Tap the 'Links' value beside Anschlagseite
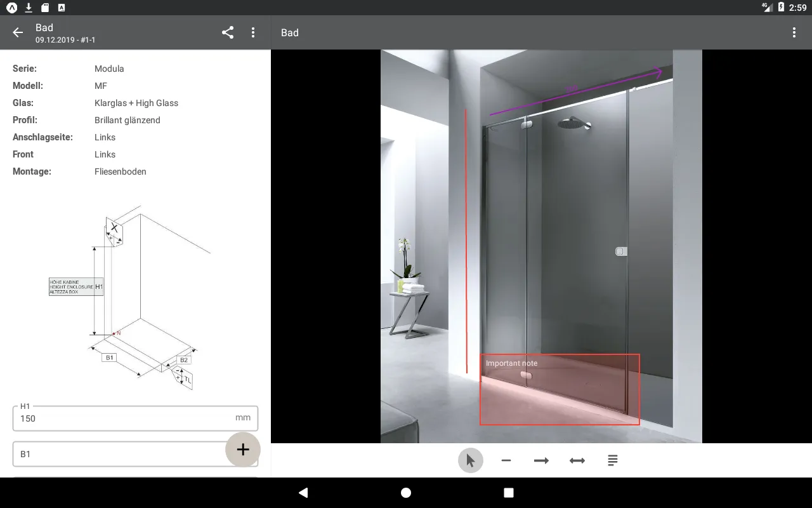812x508 pixels. 105,137
